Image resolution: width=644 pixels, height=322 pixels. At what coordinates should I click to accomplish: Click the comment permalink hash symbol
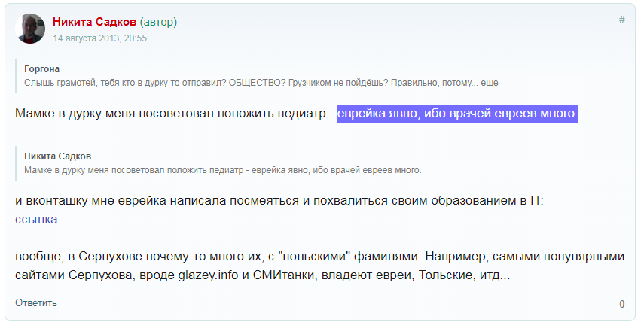click(x=621, y=20)
